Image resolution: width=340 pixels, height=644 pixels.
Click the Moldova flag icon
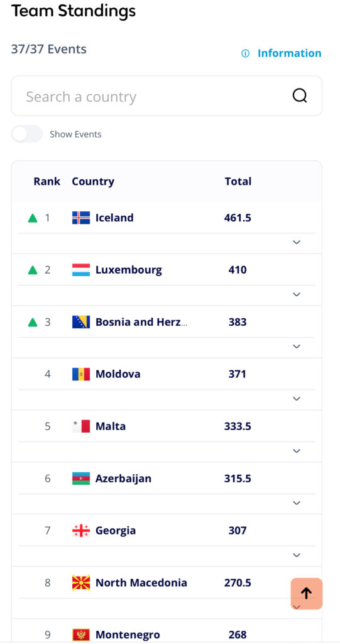coord(81,374)
